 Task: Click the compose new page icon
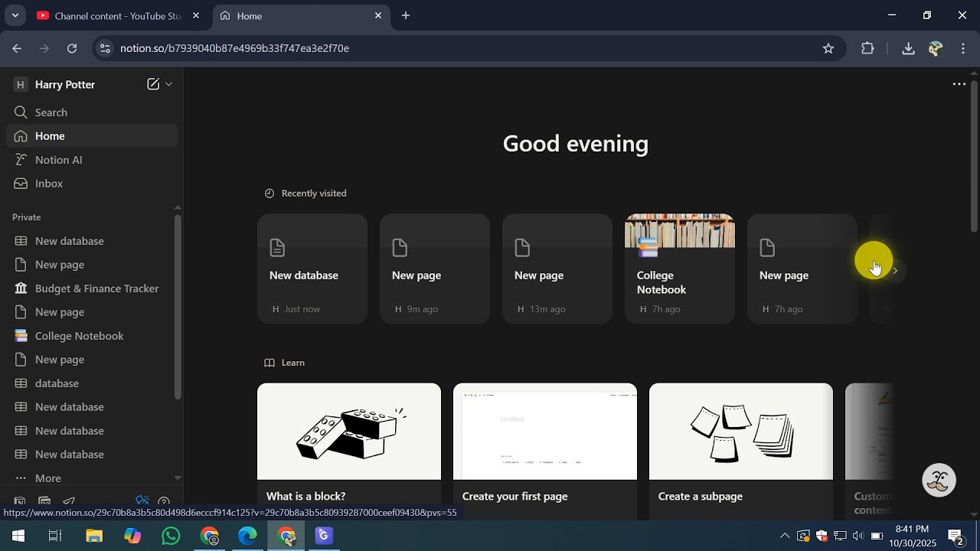point(153,84)
